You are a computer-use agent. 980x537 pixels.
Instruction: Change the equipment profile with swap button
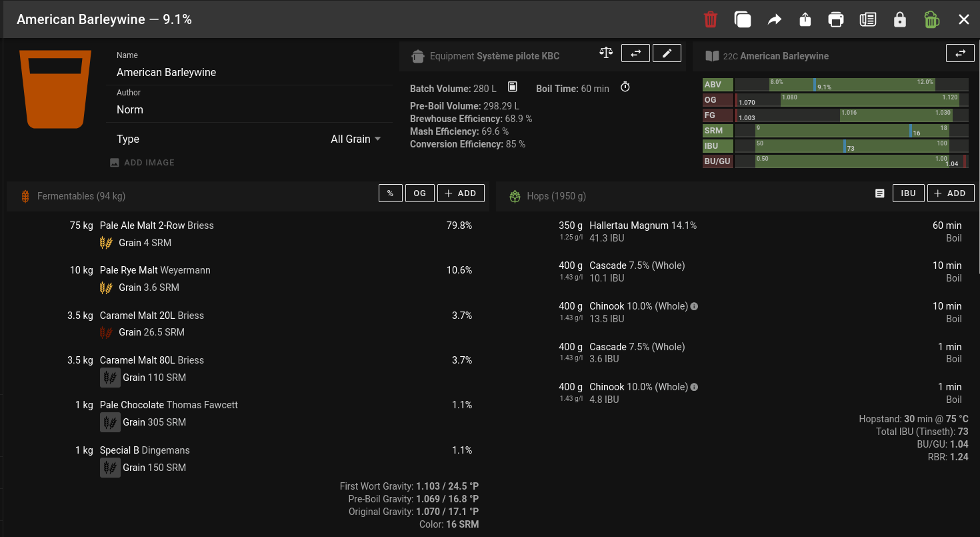point(635,53)
